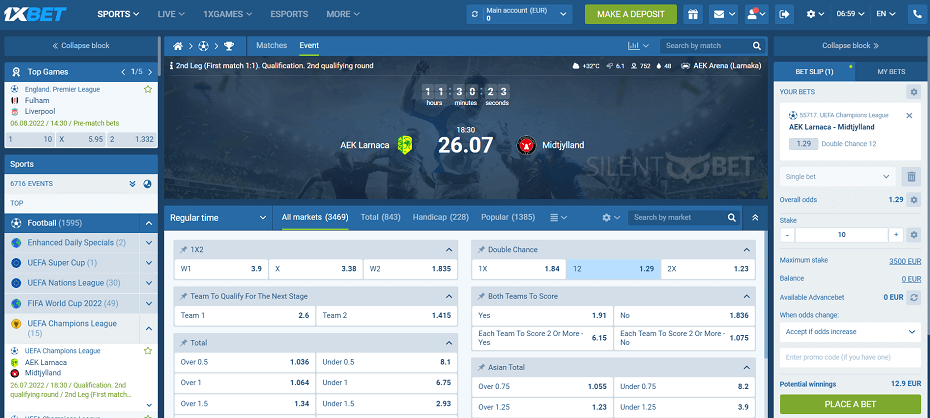Click the Place a Bet button

(850, 404)
